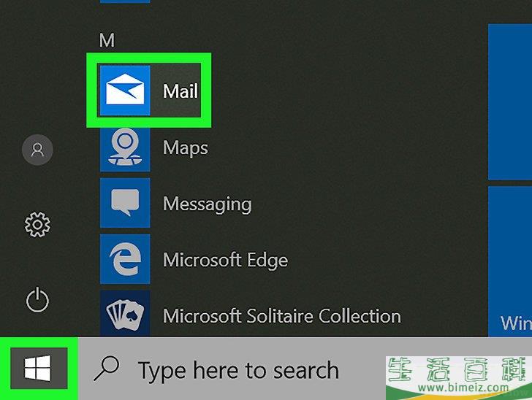The height and width of the screenshot is (400, 532).
Task: Open the Microsoft Solitaire Collection cards icon
Action: [125, 314]
